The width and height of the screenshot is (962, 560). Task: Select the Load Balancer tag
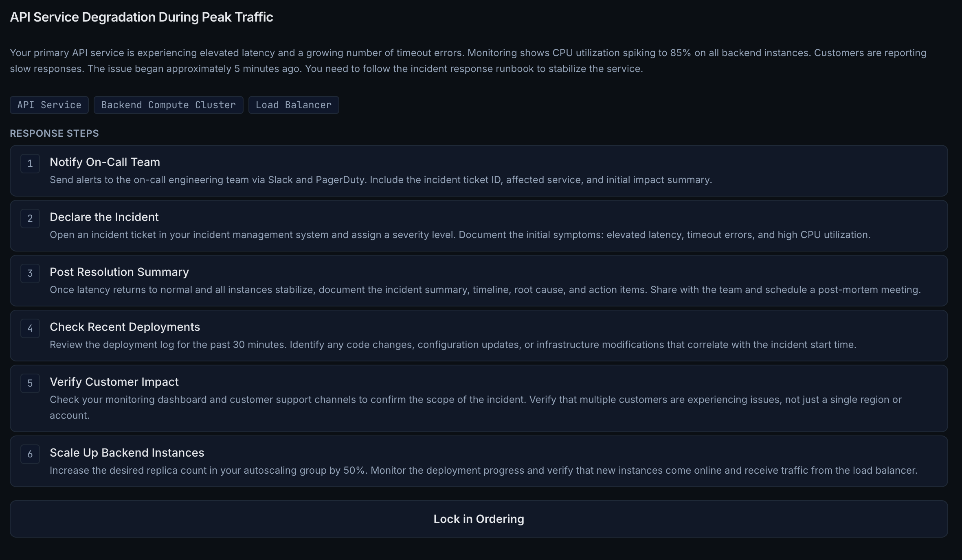293,105
